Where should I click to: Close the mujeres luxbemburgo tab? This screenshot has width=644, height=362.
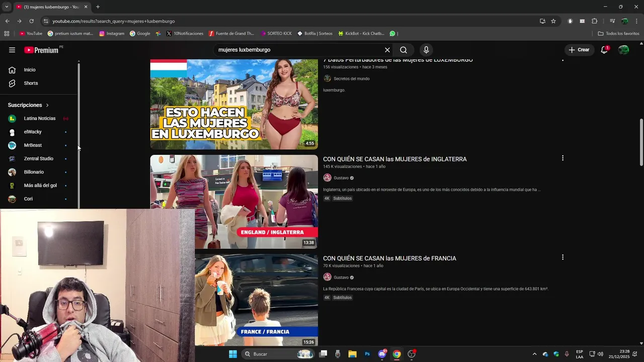pos(86,7)
